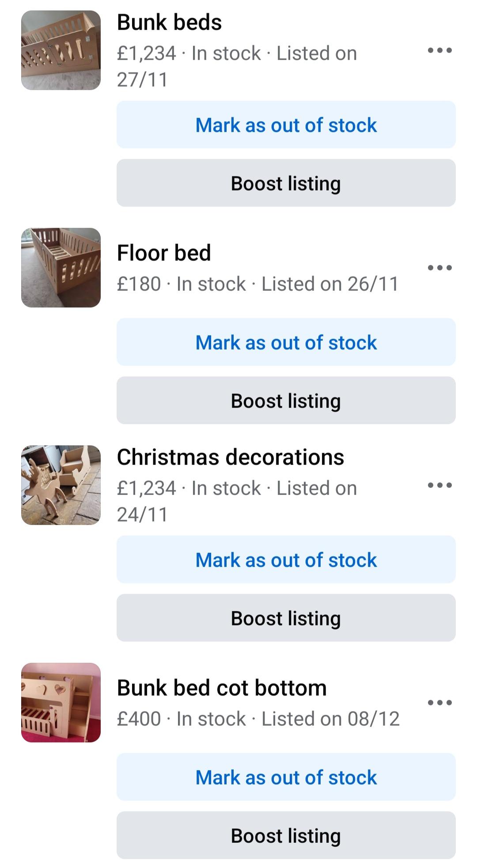Image resolution: width=477 pixels, height=868 pixels.
Task: Mark Floor bed as out of stock
Action: [x=286, y=343]
